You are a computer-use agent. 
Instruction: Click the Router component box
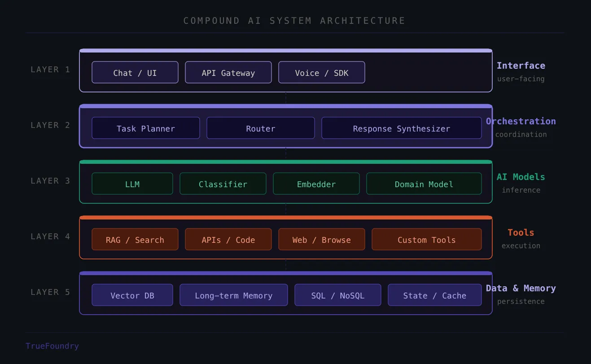pos(261,128)
